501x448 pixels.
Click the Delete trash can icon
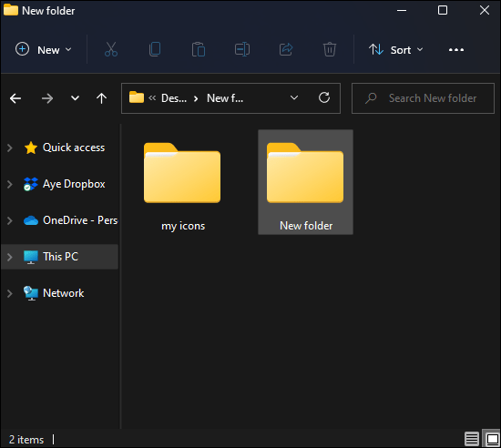pyautogui.click(x=330, y=49)
